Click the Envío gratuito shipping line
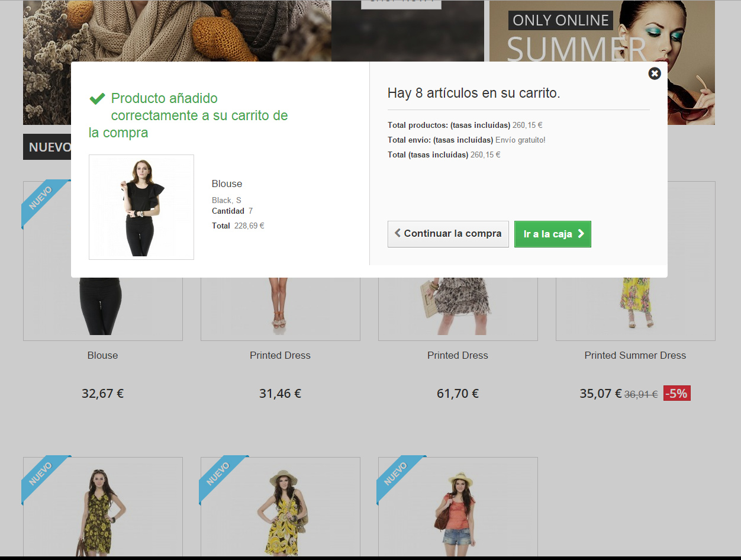 tap(466, 140)
